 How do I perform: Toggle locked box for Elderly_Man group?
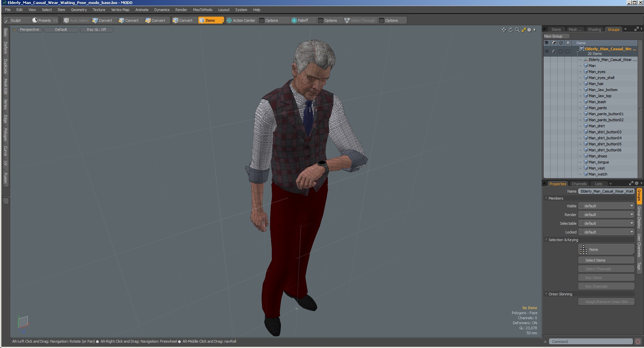[x=568, y=51]
